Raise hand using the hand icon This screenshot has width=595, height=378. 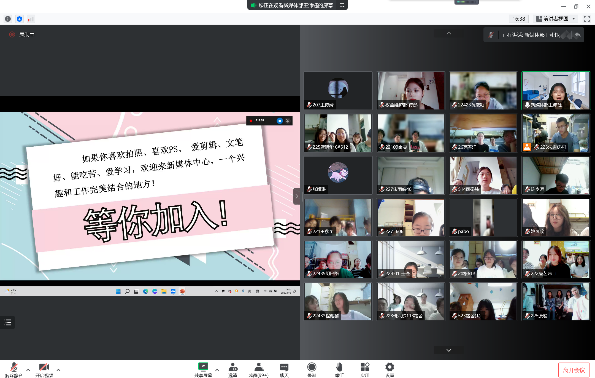coord(339,369)
